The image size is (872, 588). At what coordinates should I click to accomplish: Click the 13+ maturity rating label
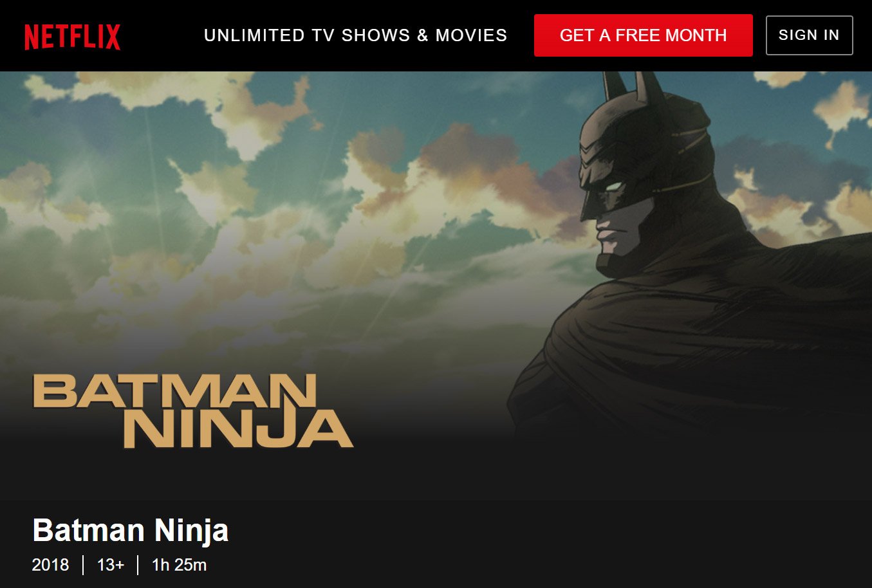[110, 565]
